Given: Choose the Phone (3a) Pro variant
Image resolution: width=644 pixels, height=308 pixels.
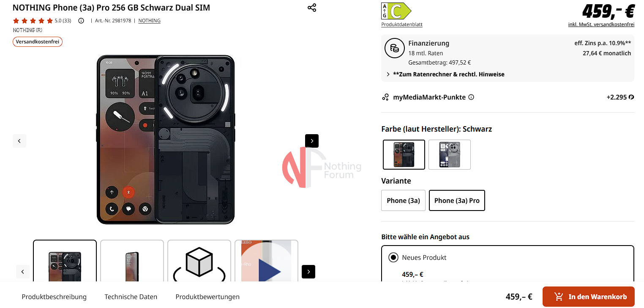Looking at the screenshot, I should [x=457, y=200].
